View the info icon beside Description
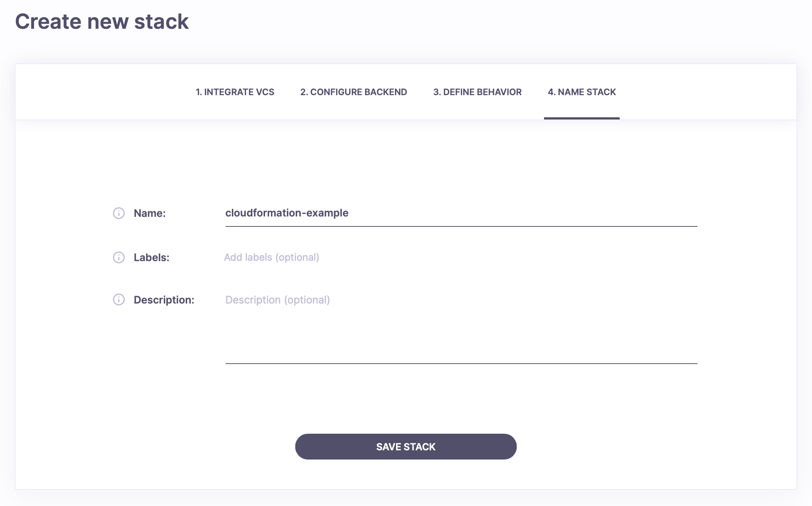 pos(118,300)
